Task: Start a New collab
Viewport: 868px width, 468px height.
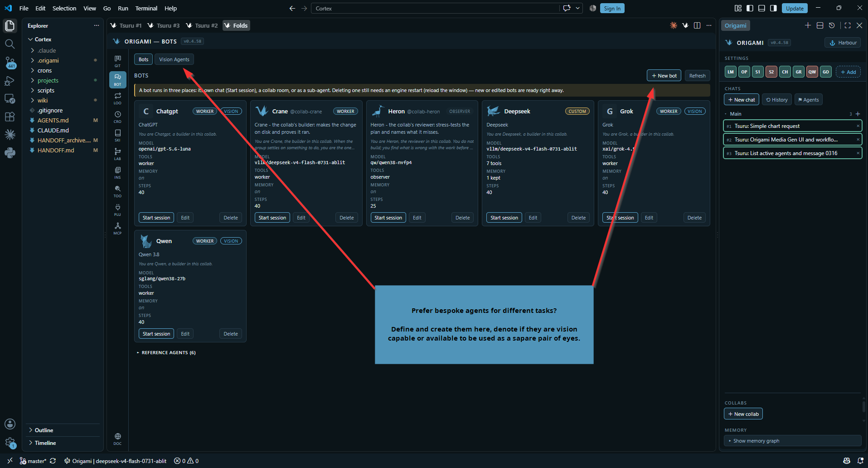Action: pyautogui.click(x=743, y=414)
